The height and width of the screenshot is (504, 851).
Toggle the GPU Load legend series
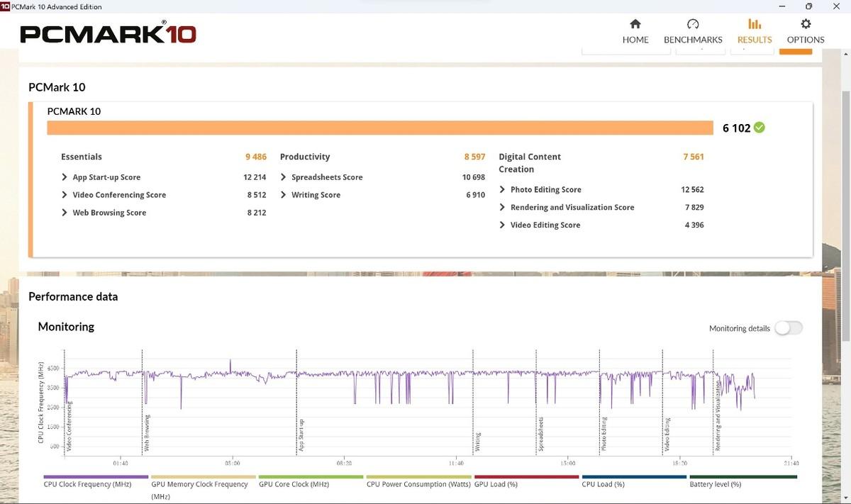[526, 482]
